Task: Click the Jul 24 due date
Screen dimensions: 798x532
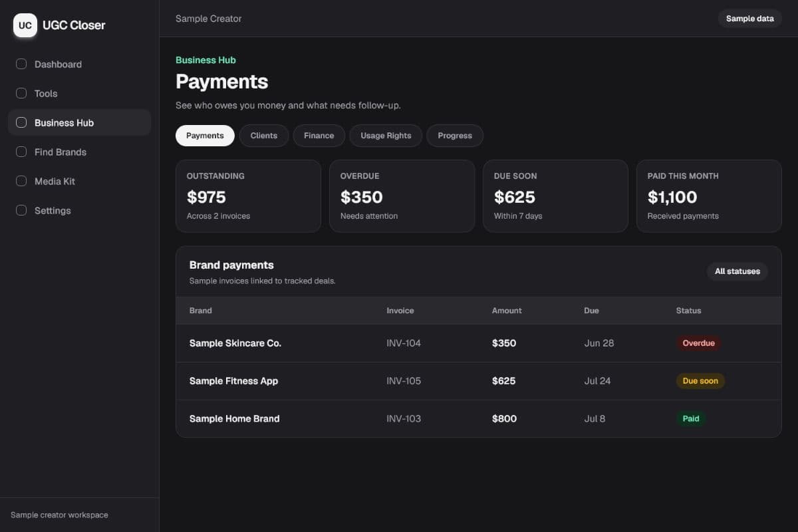Action: [597, 381]
